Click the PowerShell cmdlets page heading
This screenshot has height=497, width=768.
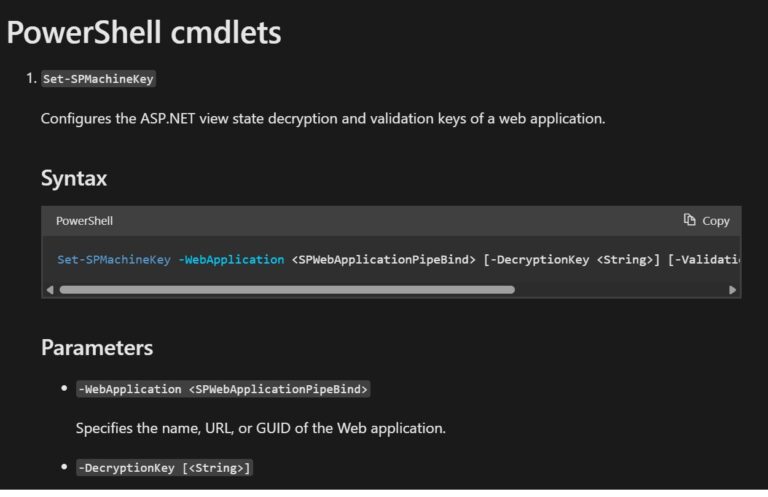point(144,32)
